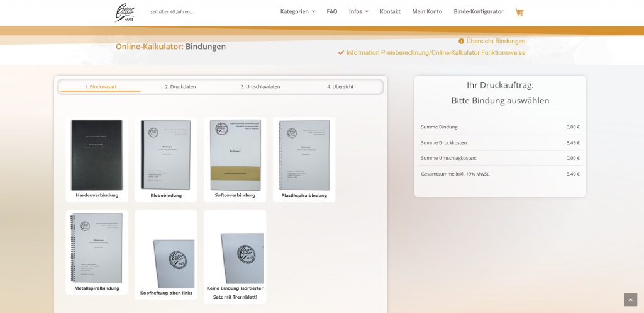Expand the Kategorien dropdown menu
This screenshot has height=313, width=644.
pos(297,11)
